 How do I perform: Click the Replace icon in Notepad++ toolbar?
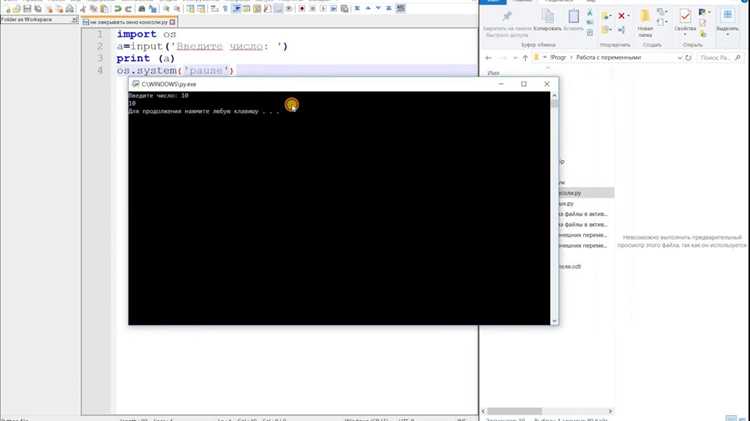[153, 9]
